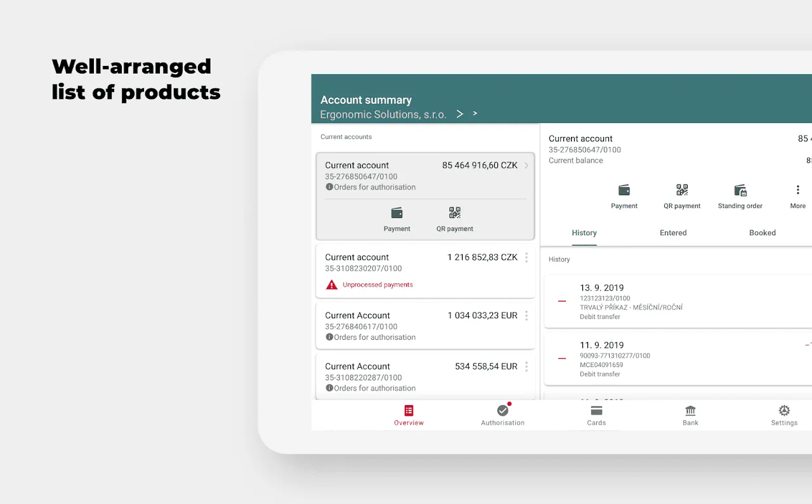Select the Current Account 1 034 033,23 EUR card
Image resolution: width=812 pixels, height=504 pixels.
click(425, 326)
